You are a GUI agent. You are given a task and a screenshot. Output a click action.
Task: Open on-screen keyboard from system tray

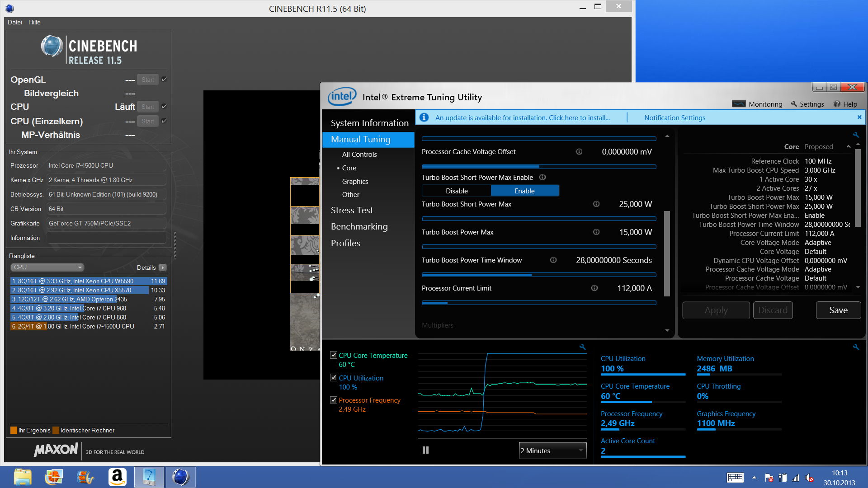click(x=735, y=478)
